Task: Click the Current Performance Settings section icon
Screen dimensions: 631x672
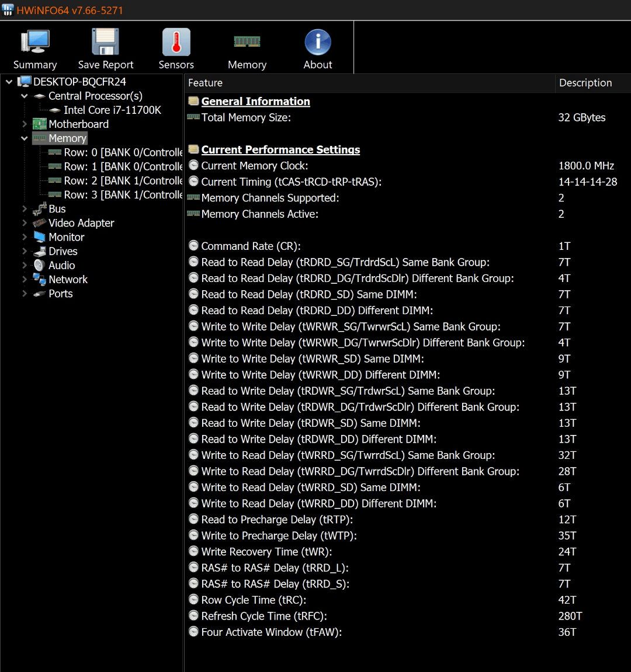Action: point(193,149)
